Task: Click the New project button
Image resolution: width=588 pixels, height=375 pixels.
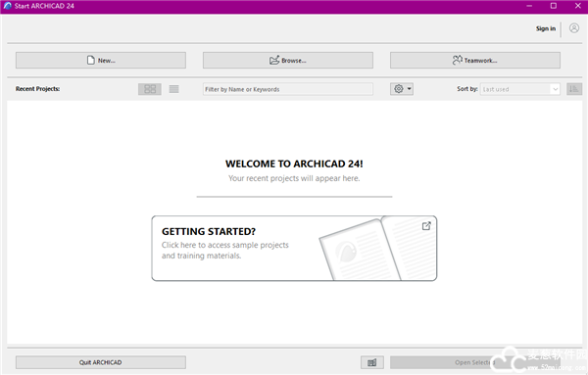Action: coord(101,61)
